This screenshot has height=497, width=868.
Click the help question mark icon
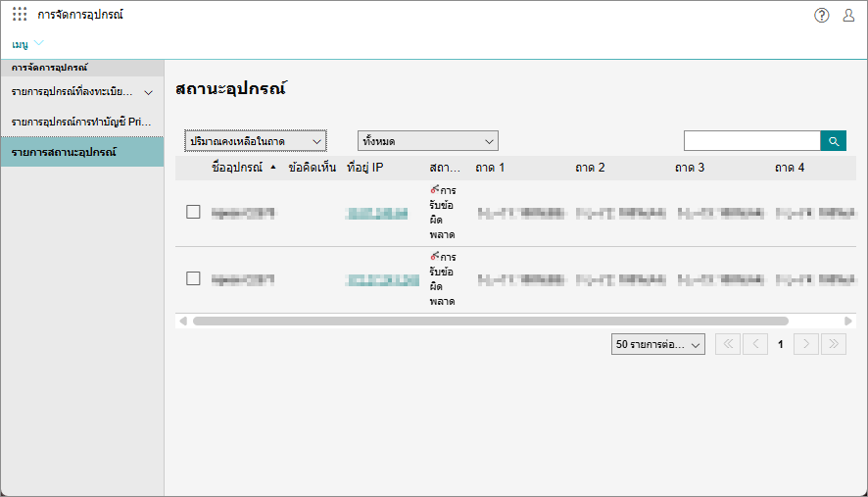pos(821,15)
